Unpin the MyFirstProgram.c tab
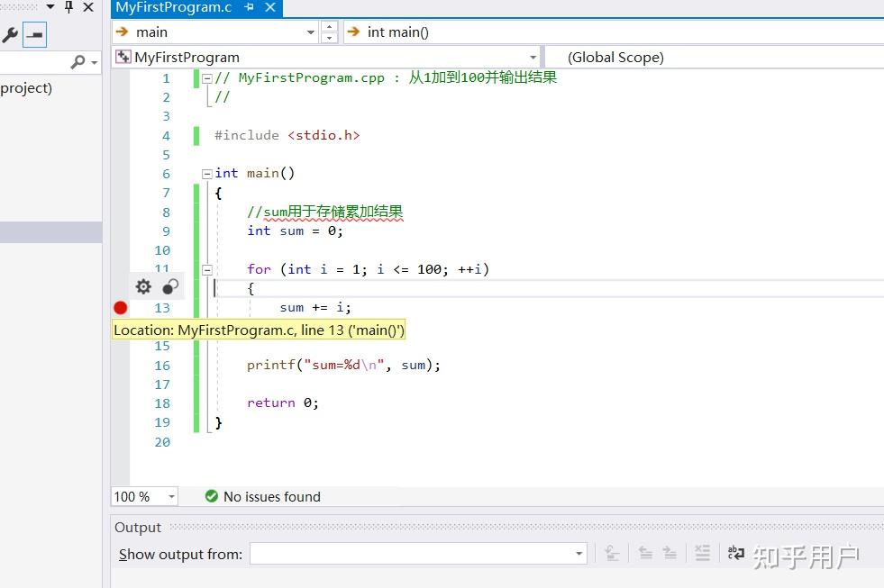 [249, 8]
